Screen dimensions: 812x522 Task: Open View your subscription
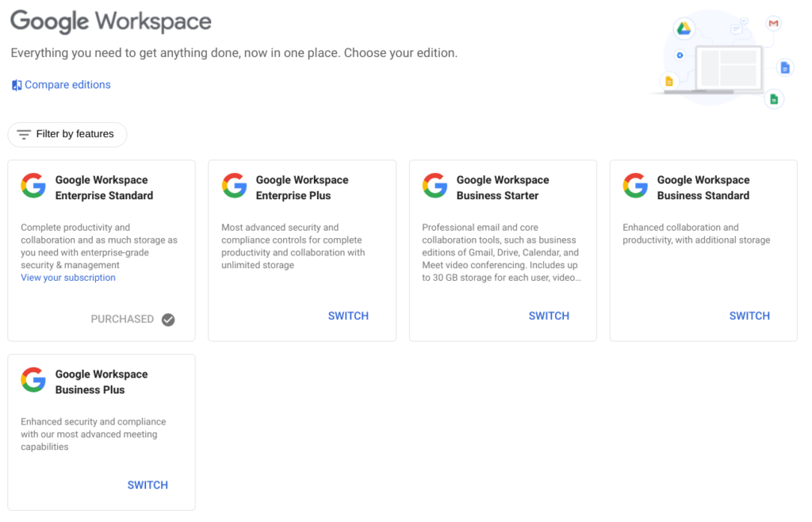click(67, 278)
